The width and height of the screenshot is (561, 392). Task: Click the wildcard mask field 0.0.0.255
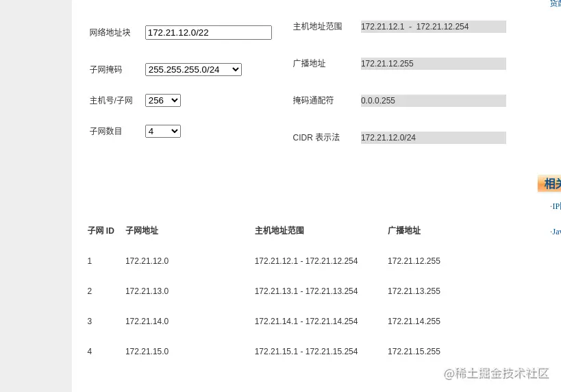point(434,101)
